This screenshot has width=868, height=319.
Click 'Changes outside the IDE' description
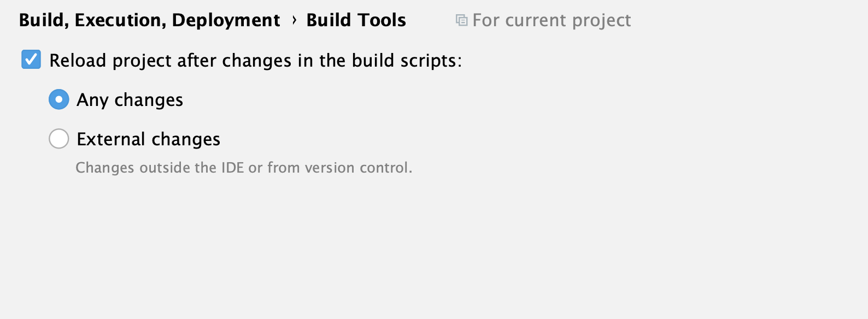[160, 168]
